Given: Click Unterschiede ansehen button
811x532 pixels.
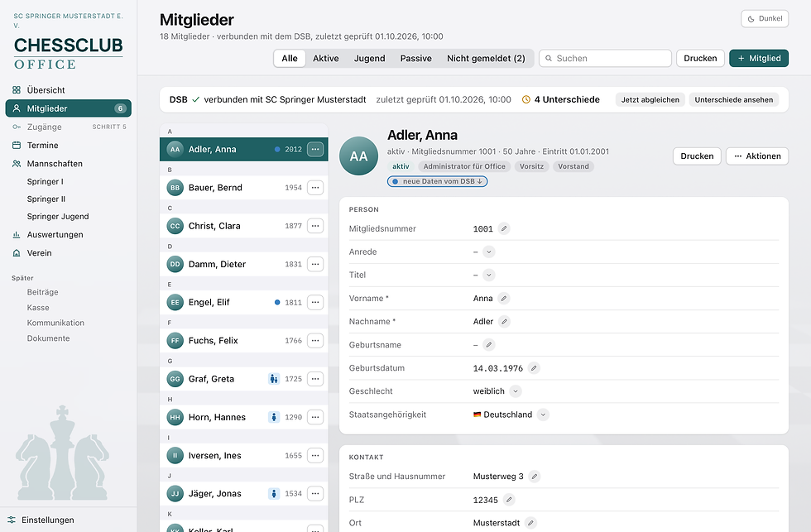Looking at the screenshot, I should click(733, 100).
